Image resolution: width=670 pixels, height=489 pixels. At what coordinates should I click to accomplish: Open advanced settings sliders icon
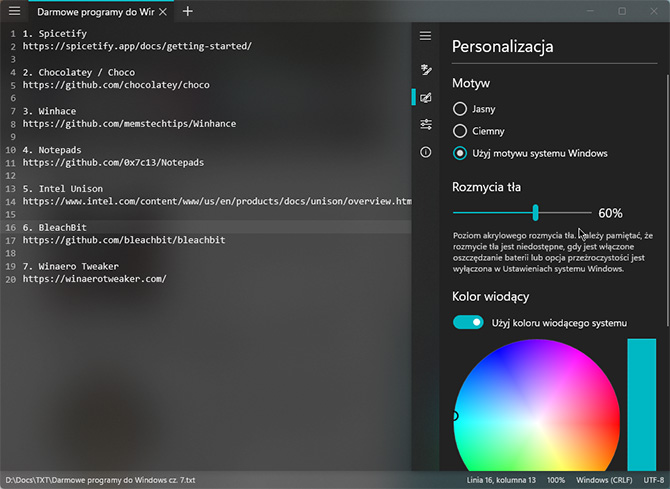[426, 124]
